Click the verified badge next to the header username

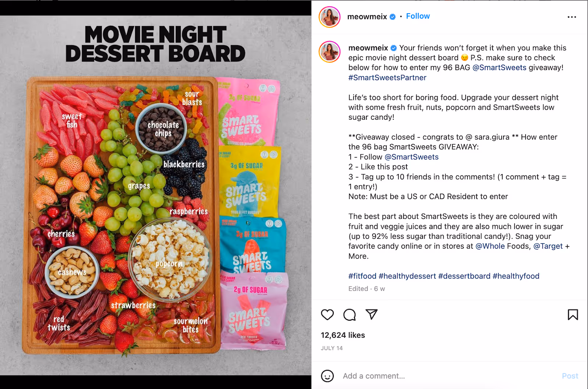[x=392, y=17]
